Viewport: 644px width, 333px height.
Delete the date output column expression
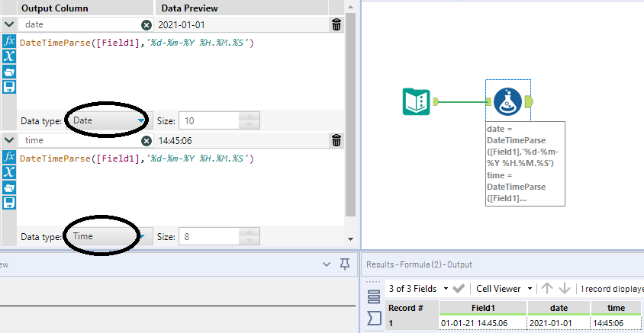336,25
